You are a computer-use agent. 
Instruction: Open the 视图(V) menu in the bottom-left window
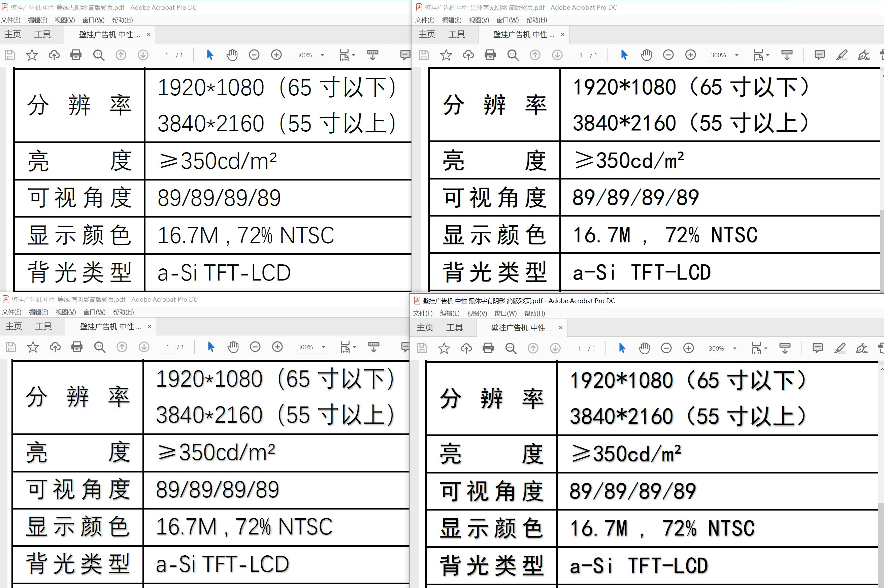66,313
